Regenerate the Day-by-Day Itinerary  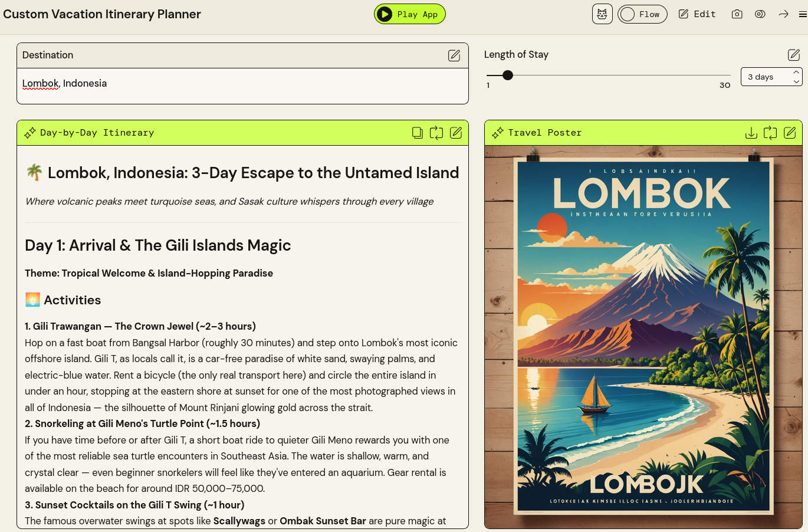click(x=436, y=133)
